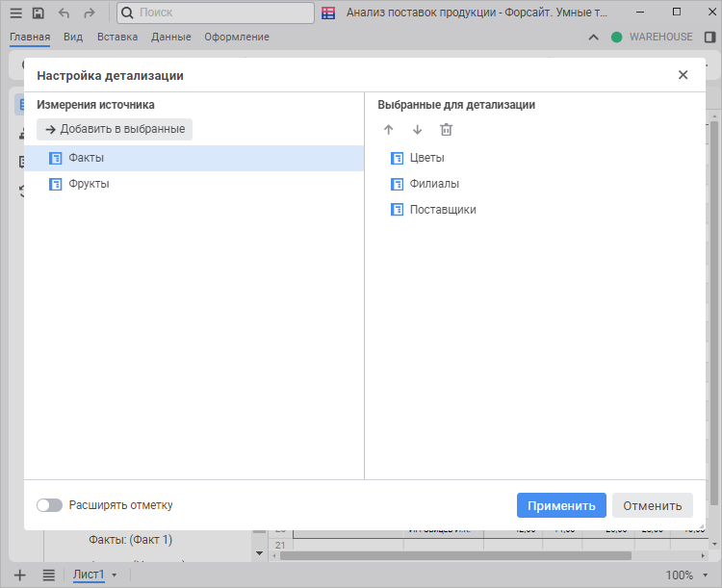Click the save icon in title bar
The height and width of the screenshot is (588, 722).
(39, 13)
